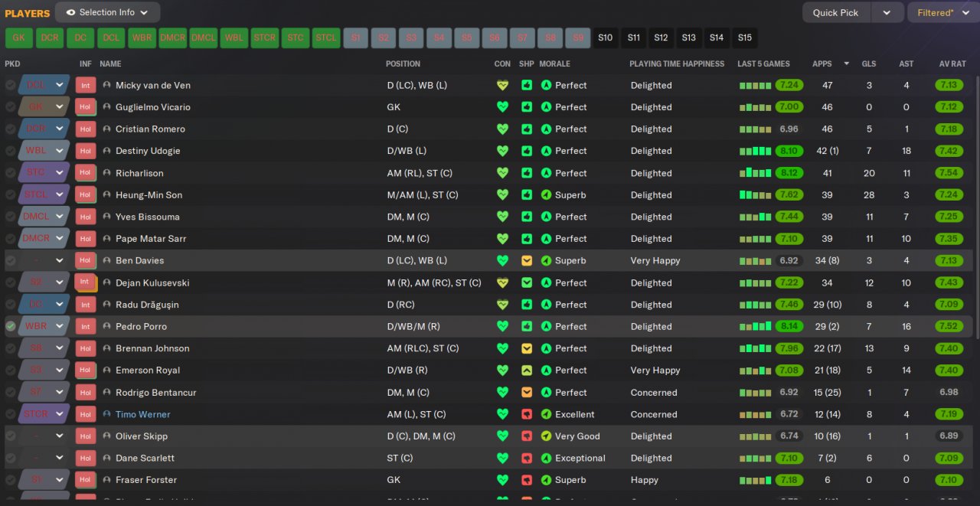Click the yellow sharpness icon for Ben Davies
The height and width of the screenshot is (506, 980).
(527, 260)
